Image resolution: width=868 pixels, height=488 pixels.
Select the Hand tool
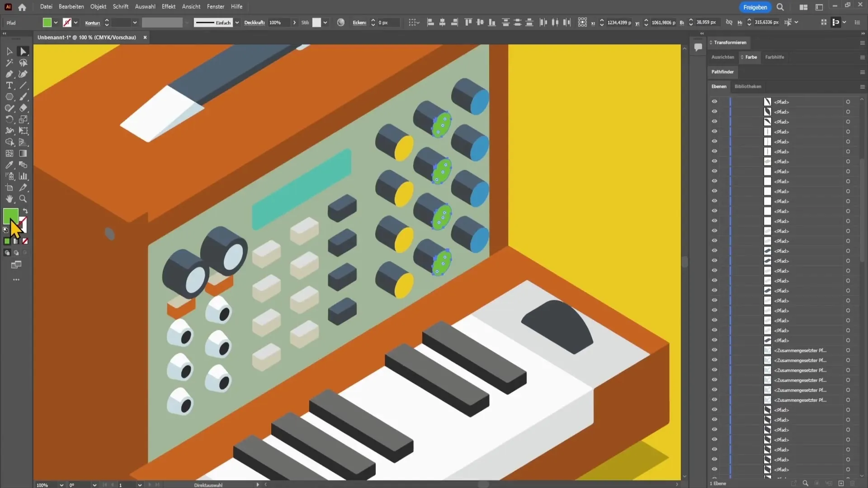pos(9,199)
